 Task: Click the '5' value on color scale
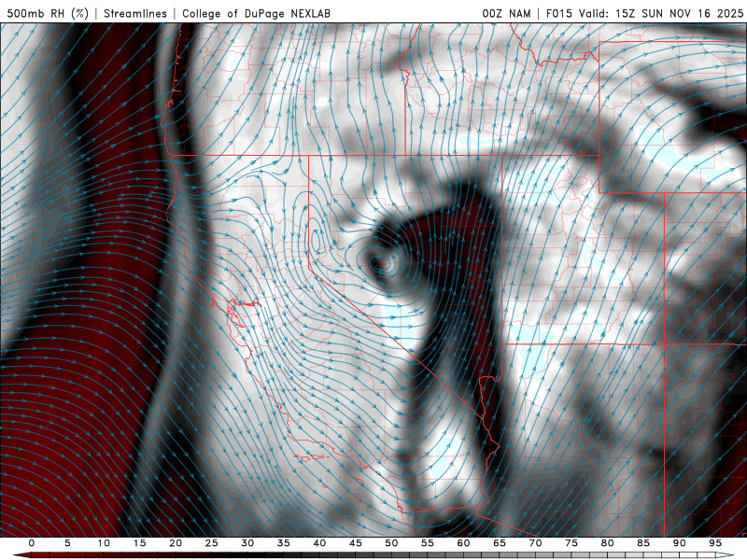point(67,543)
